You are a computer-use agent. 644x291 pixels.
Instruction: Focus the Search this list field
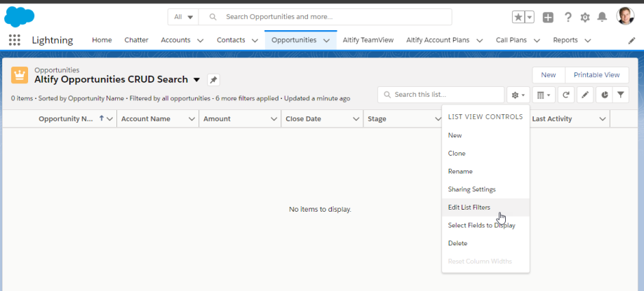click(441, 95)
